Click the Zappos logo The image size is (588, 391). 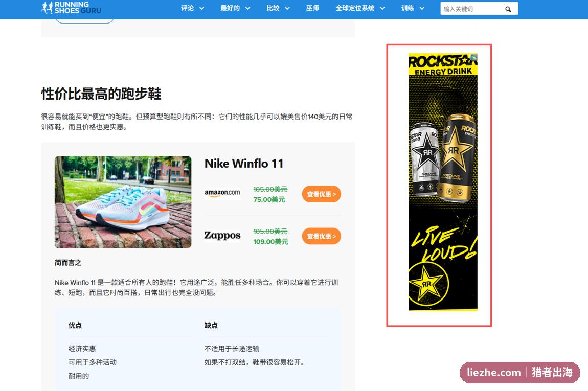pos(222,235)
